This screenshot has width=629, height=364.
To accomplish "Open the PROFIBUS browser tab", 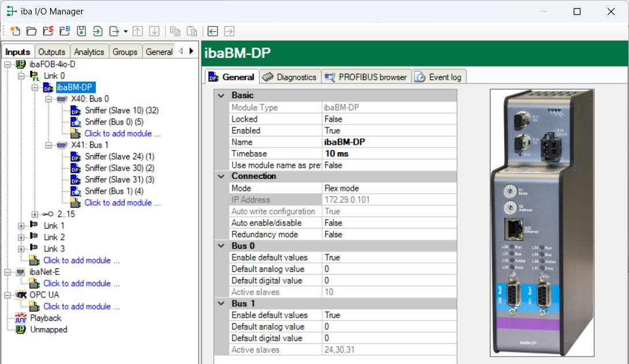I will [366, 77].
